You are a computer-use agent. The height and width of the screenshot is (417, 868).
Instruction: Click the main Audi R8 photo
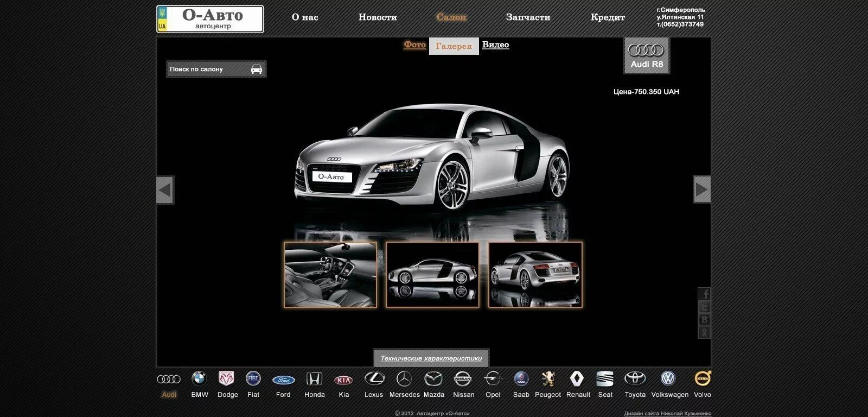pyautogui.click(x=432, y=157)
